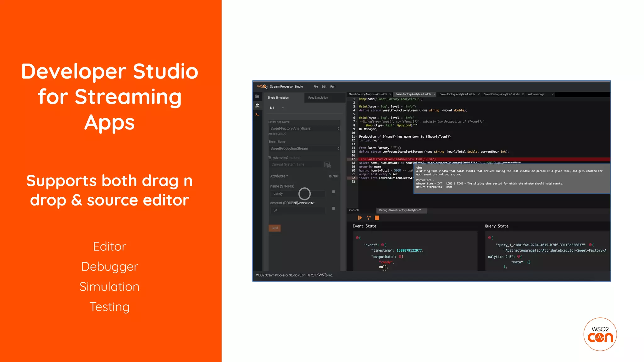This screenshot has height=362, width=644.
Task: Click the Send button
Action: tap(275, 228)
